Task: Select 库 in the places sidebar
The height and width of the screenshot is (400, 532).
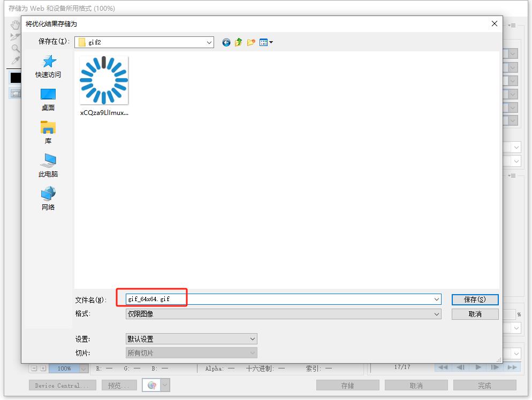Action: (x=48, y=133)
